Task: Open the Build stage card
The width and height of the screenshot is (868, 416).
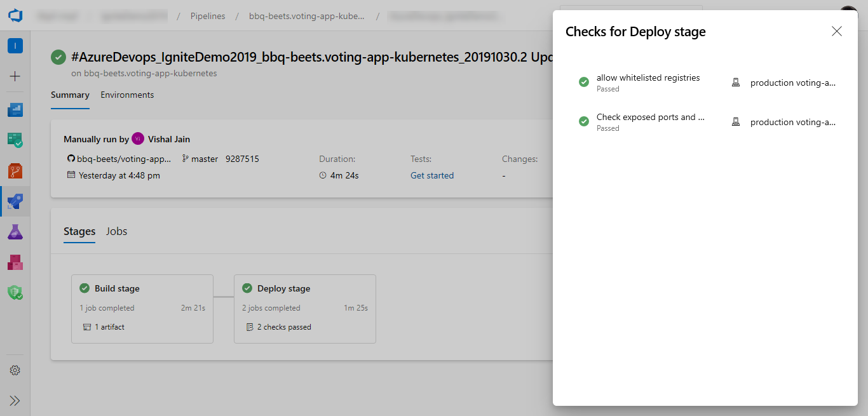Action: click(x=142, y=309)
